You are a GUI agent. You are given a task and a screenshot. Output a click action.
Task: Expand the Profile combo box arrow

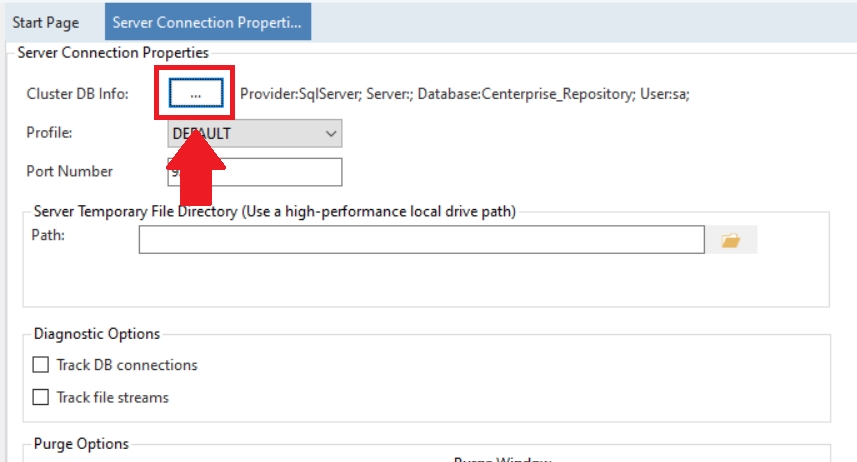pyautogui.click(x=331, y=133)
